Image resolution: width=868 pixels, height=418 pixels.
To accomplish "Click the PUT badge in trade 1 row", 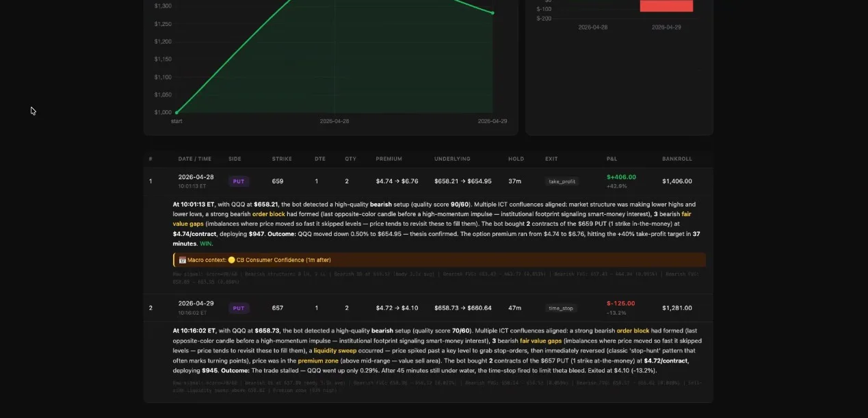I will [239, 181].
